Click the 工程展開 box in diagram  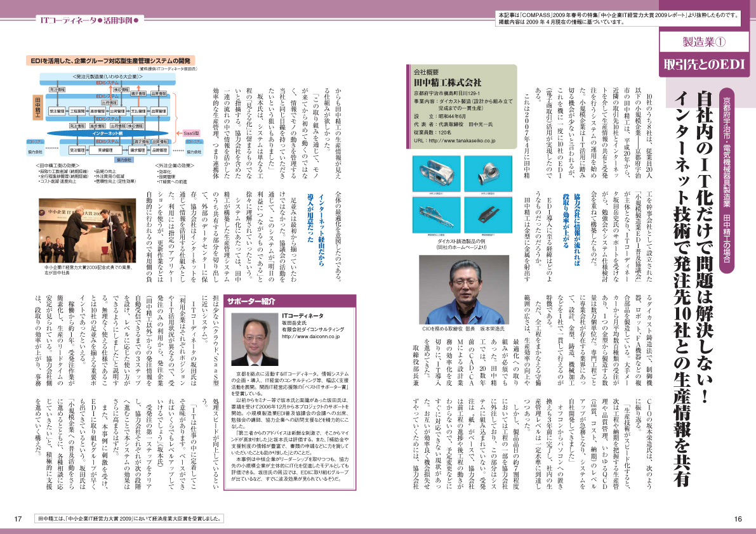[x=77, y=111]
